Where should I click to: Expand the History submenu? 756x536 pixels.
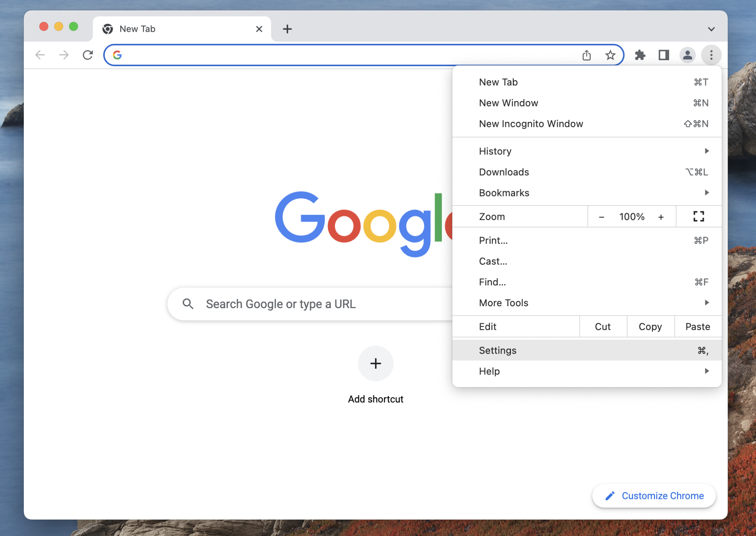point(587,151)
